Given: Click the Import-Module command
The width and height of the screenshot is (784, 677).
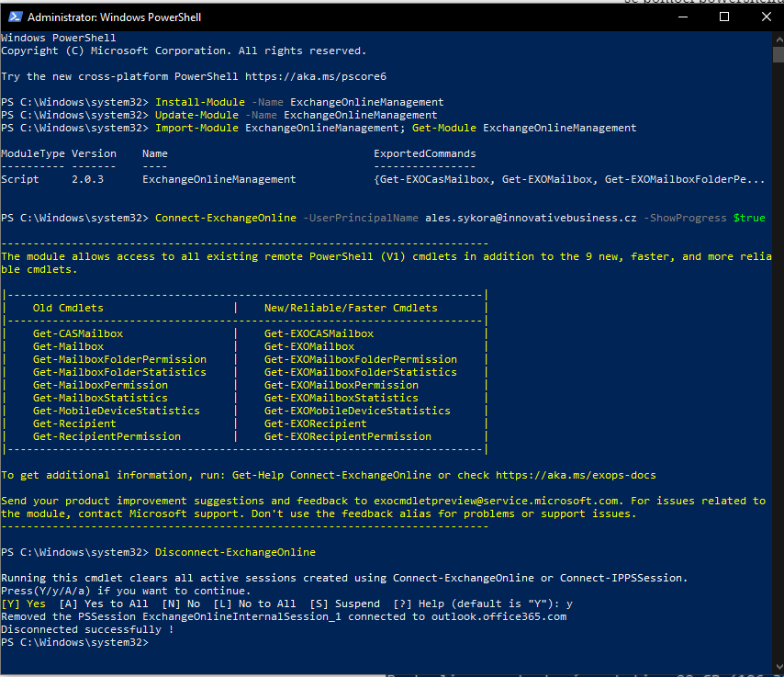Looking at the screenshot, I should [196, 128].
